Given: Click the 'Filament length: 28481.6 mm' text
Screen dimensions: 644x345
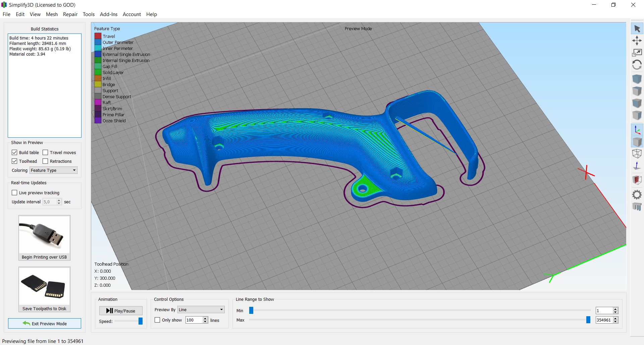Looking at the screenshot, I should click(x=38, y=44).
